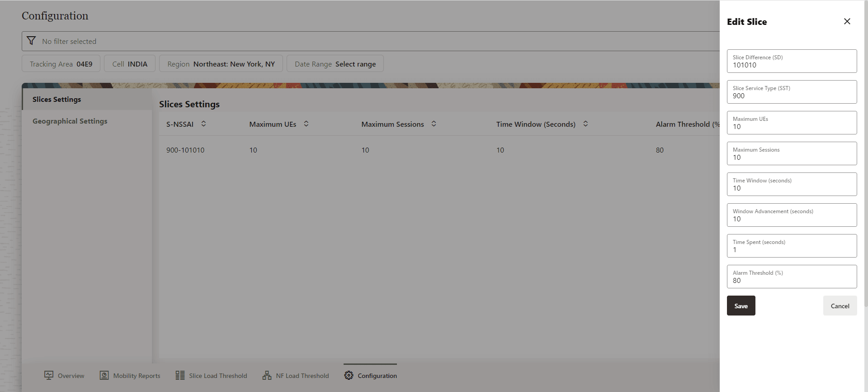The height and width of the screenshot is (392, 868).
Task: Click the NF Load Threshold icon
Action: 267,375
